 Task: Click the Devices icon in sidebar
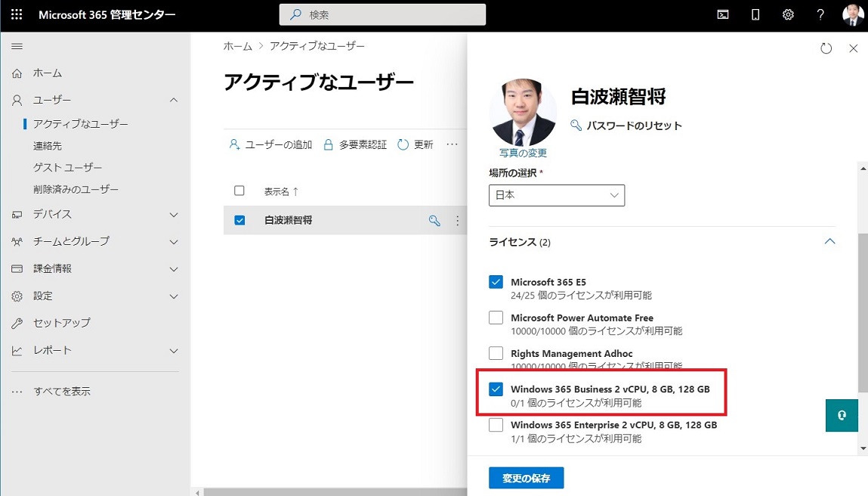17,215
